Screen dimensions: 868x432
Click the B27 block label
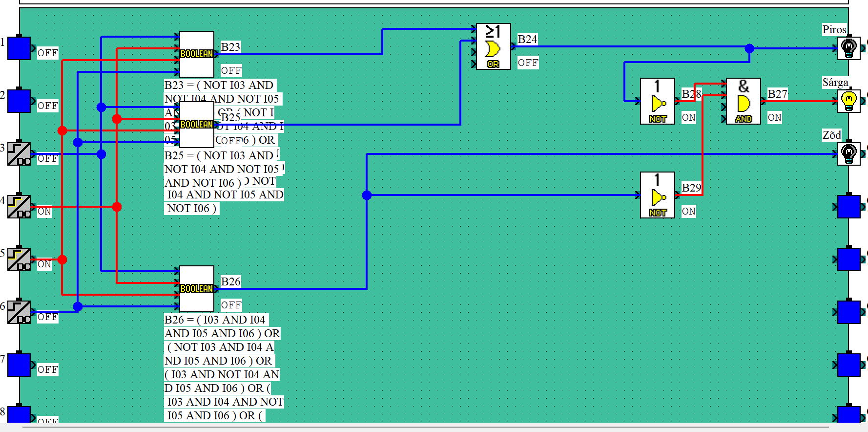click(x=777, y=94)
